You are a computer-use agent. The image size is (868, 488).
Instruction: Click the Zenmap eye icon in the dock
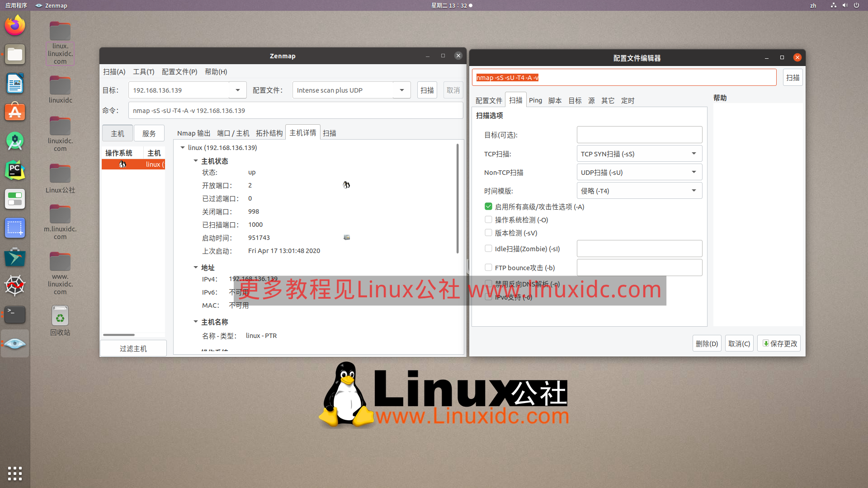pyautogui.click(x=15, y=343)
